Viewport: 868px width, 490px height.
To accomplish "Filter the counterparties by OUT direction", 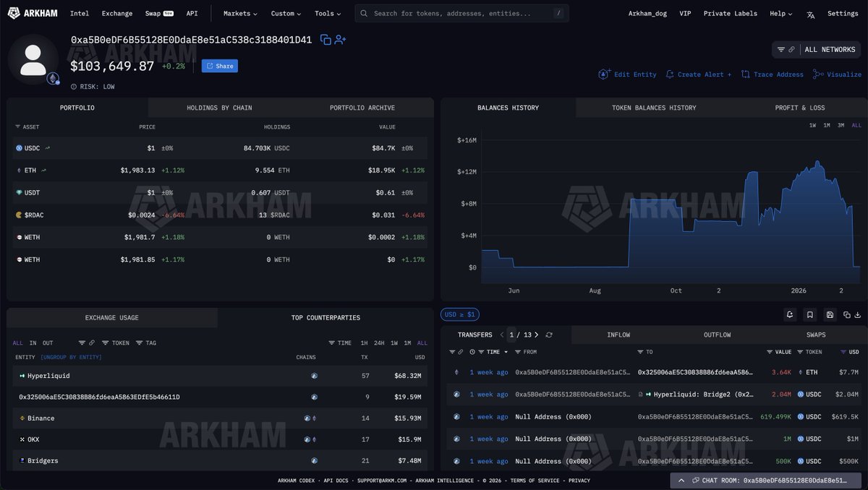I will click(48, 343).
